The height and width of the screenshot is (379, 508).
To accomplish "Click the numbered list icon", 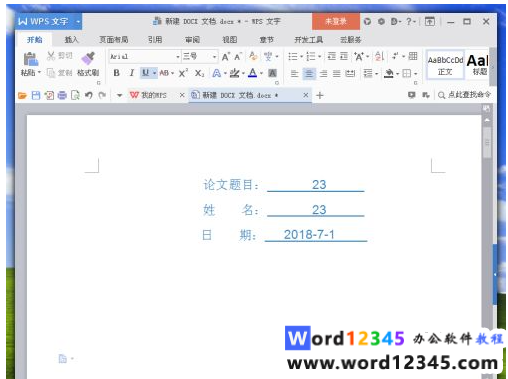I will (311, 56).
